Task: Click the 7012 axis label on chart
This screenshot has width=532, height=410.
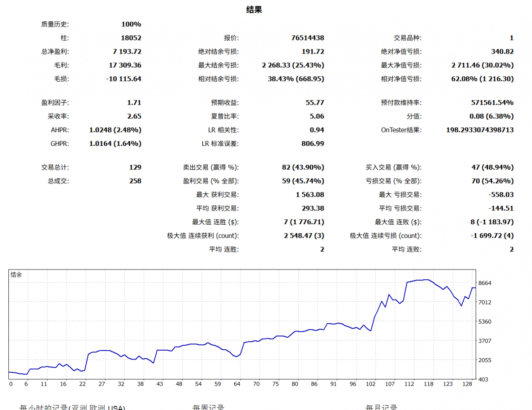Action: click(485, 302)
